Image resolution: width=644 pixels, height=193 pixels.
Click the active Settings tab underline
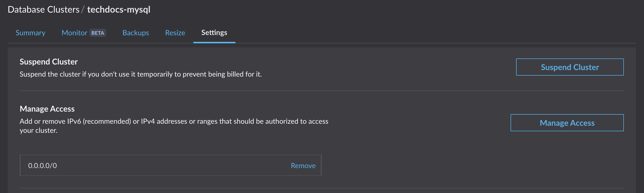tap(214, 43)
